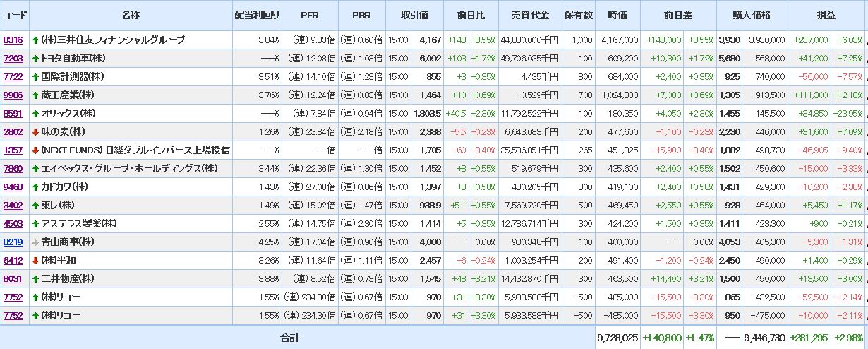Open stock code link 3402
This screenshot has height=349, width=868.
(x=13, y=206)
